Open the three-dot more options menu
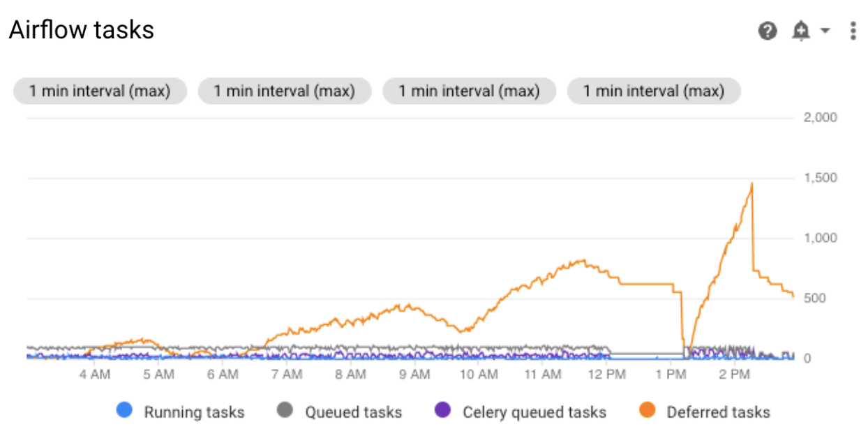Screen dimensions: 868x431 [853, 31]
